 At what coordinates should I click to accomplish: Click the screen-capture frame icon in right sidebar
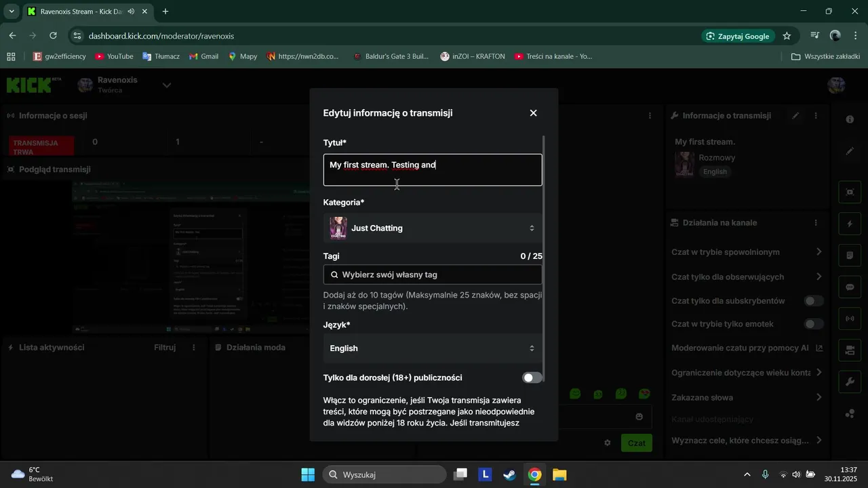(x=850, y=192)
